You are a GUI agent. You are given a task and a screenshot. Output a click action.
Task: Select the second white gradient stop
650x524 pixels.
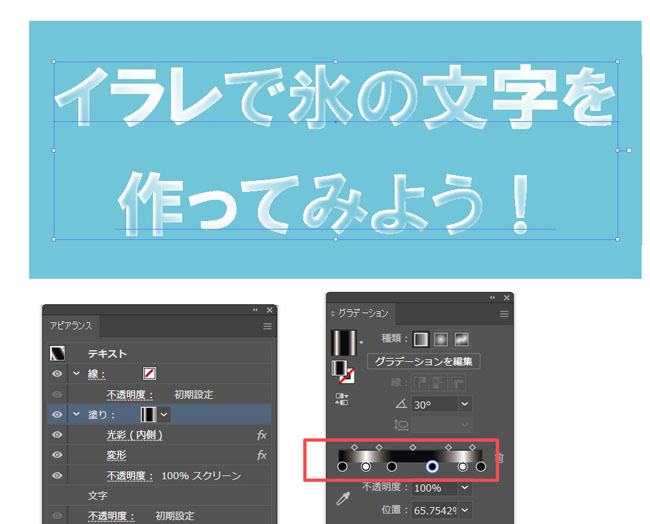click(x=462, y=467)
